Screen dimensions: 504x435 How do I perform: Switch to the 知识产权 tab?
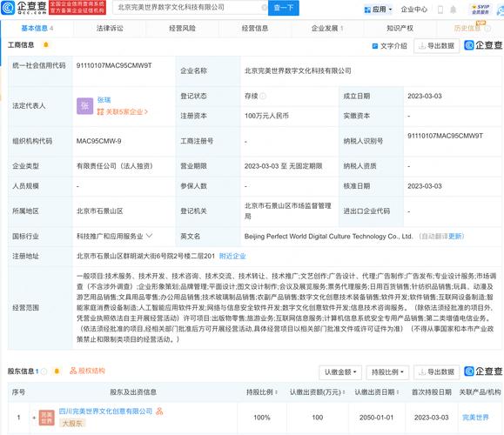[400, 28]
